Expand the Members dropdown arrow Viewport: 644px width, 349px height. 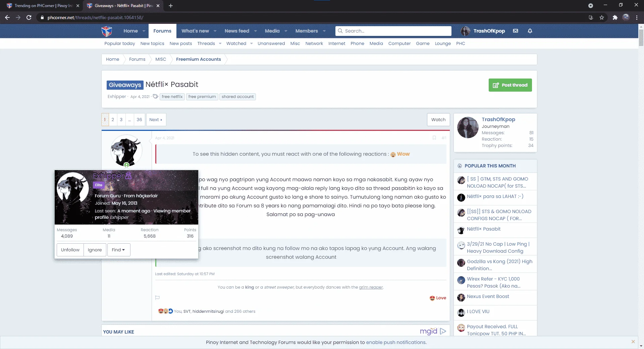[324, 31]
